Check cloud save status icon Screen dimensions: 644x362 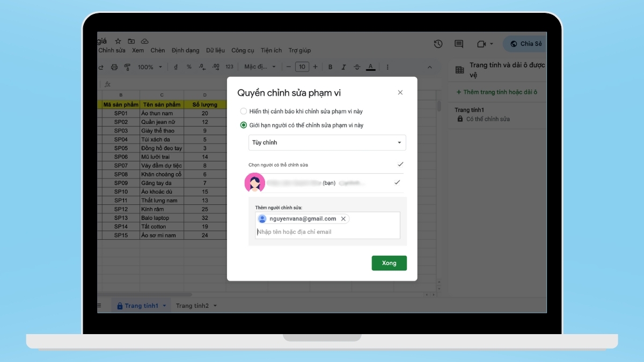[x=144, y=41]
